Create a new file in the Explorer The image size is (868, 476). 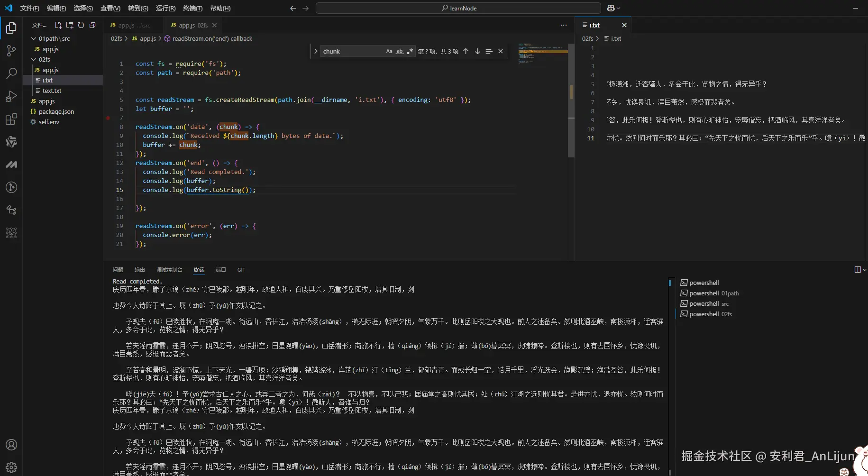coord(58,25)
